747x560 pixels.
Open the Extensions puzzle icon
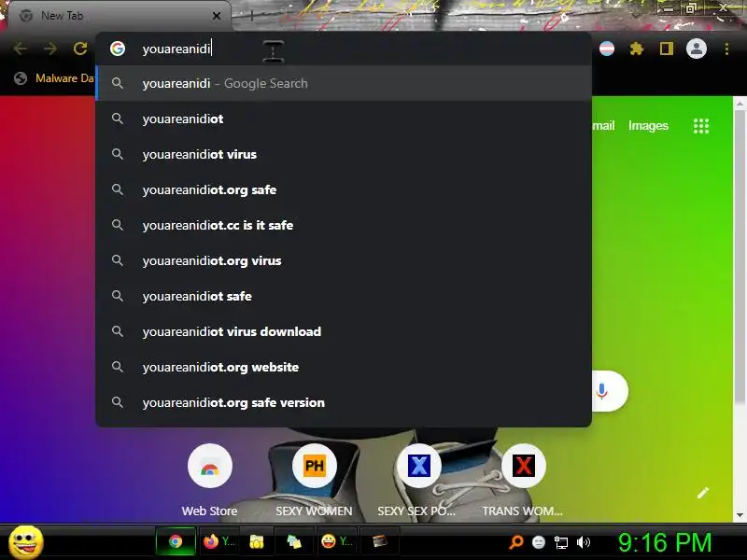(x=637, y=49)
